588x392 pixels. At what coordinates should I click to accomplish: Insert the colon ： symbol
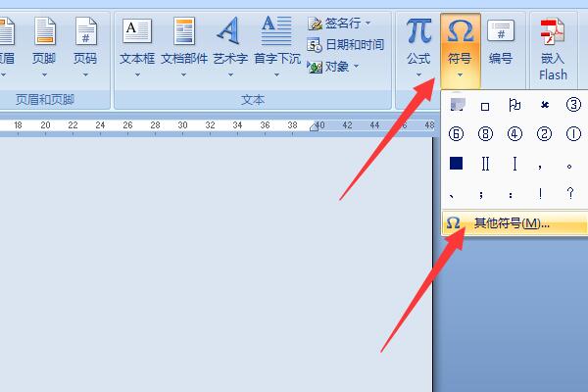coord(511,194)
